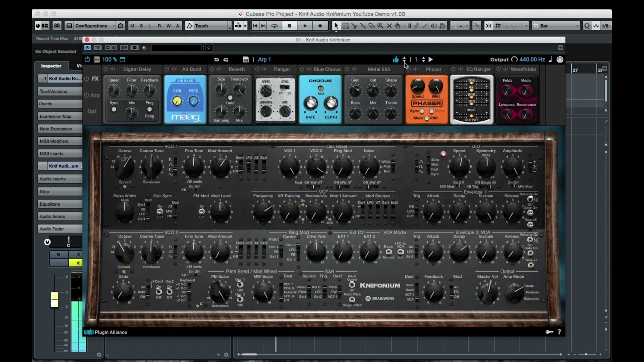
Task: Toggle the Knifonium main power button
Action: (x=87, y=59)
